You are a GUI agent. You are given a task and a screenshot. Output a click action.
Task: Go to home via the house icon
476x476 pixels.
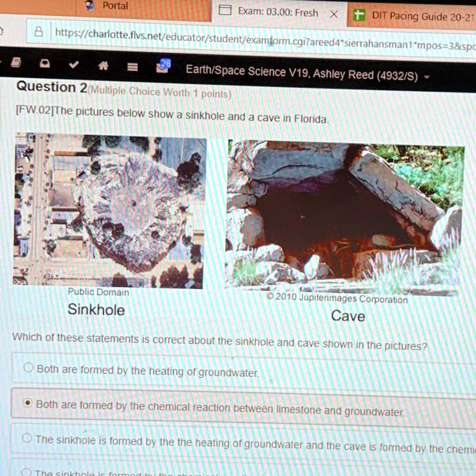pyautogui.click(x=103, y=66)
